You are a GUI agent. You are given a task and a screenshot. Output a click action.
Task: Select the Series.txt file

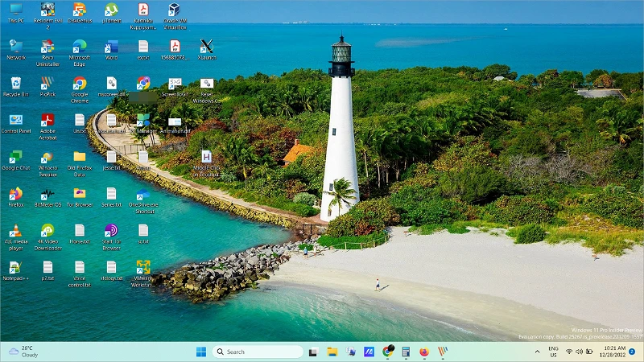tap(111, 197)
